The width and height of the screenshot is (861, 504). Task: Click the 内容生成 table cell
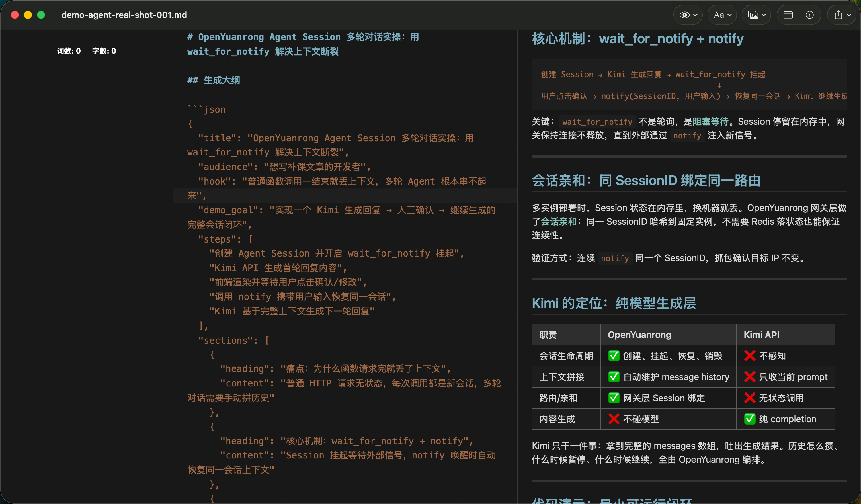click(566, 419)
